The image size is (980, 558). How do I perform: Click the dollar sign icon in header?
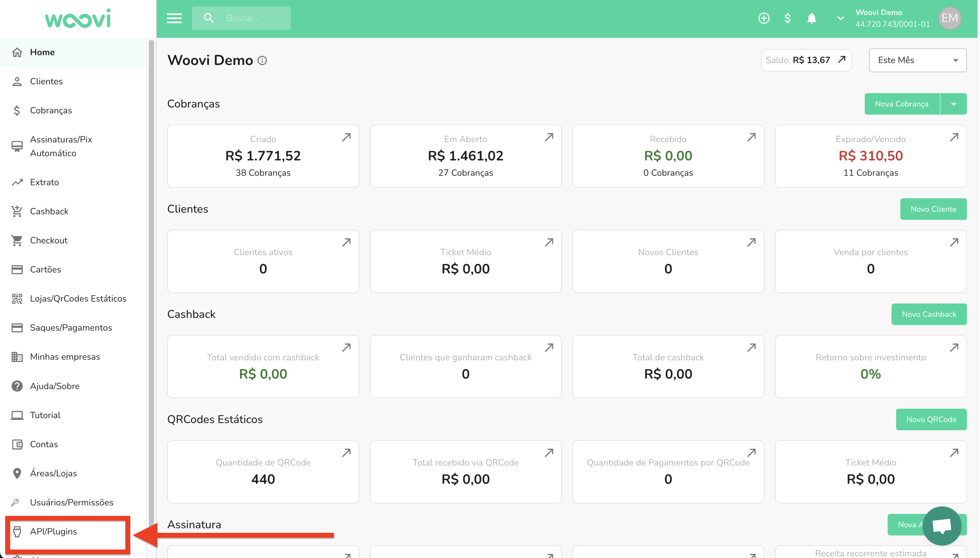pos(787,18)
